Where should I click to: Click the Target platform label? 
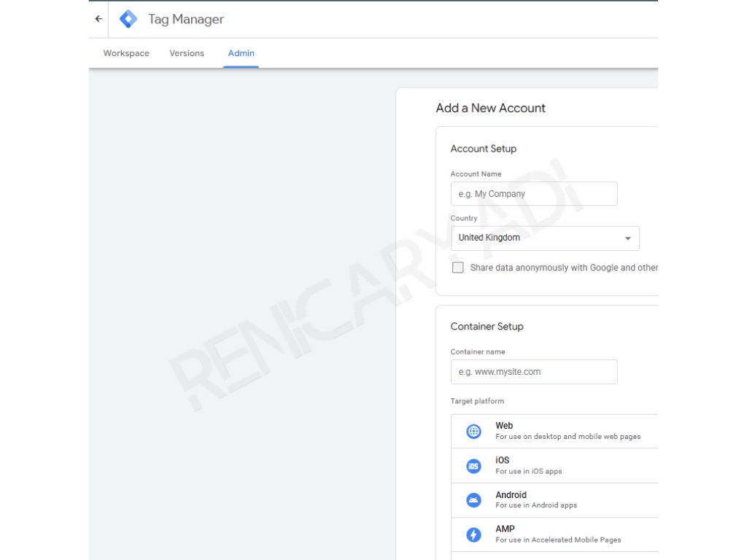pos(477,401)
